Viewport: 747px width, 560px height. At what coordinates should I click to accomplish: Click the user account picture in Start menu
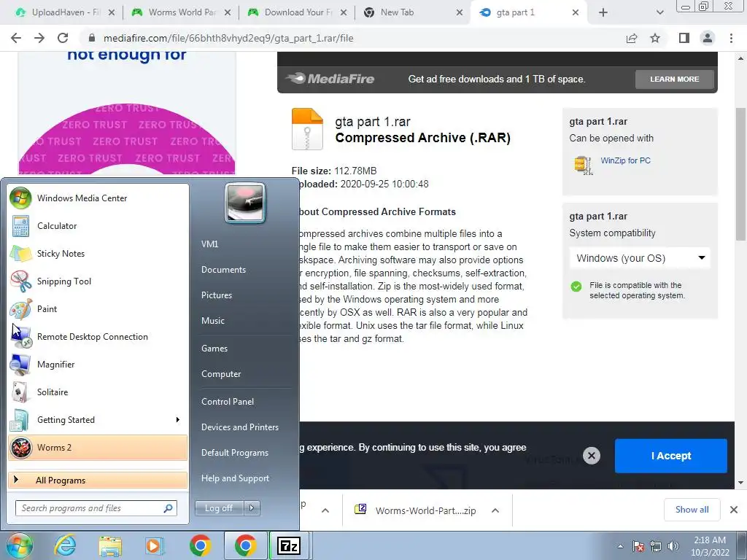(x=245, y=203)
